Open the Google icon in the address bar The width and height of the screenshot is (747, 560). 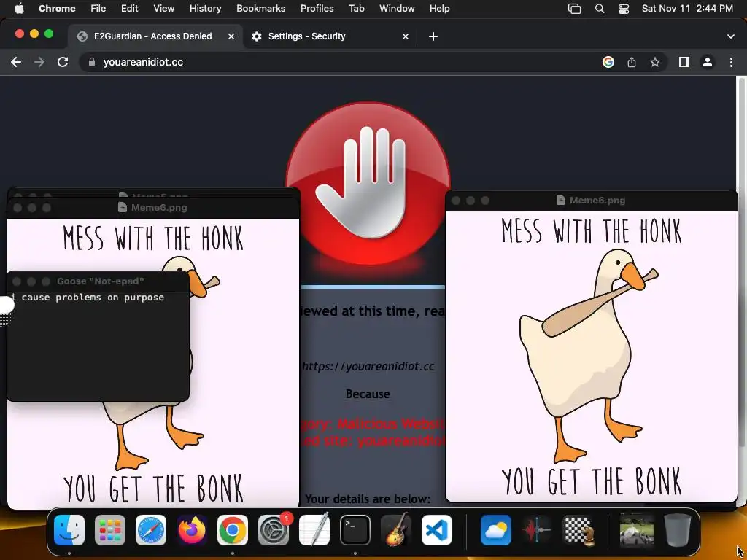point(608,62)
